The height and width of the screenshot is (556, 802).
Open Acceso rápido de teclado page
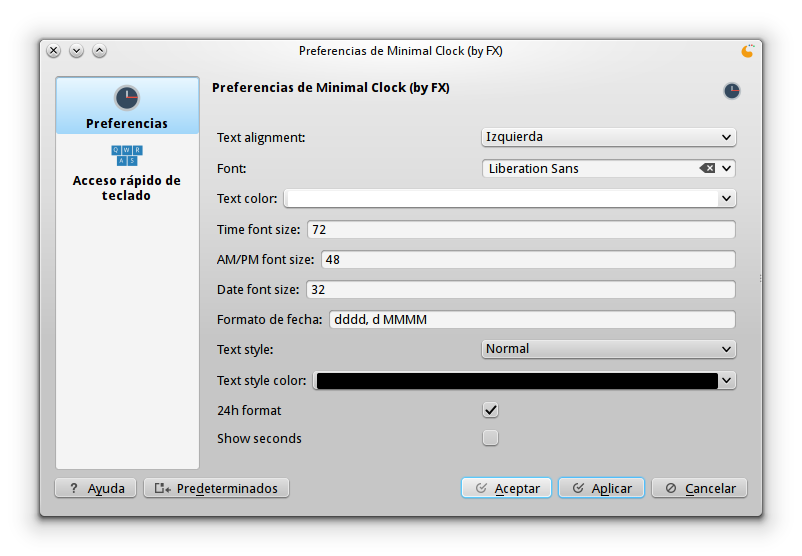pos(127,173)
